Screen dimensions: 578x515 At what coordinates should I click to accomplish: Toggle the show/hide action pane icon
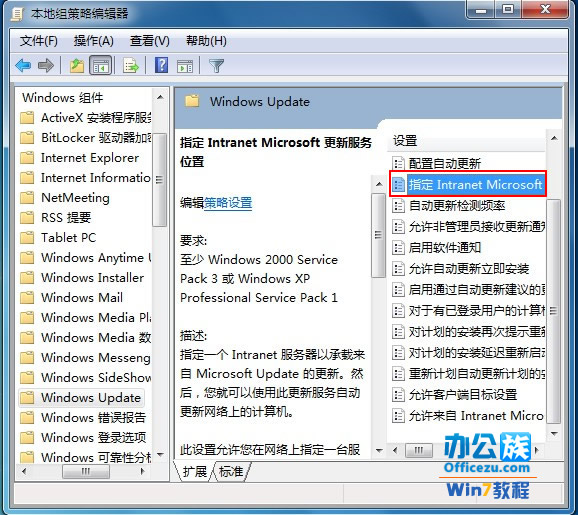click(x=185, y=66)
